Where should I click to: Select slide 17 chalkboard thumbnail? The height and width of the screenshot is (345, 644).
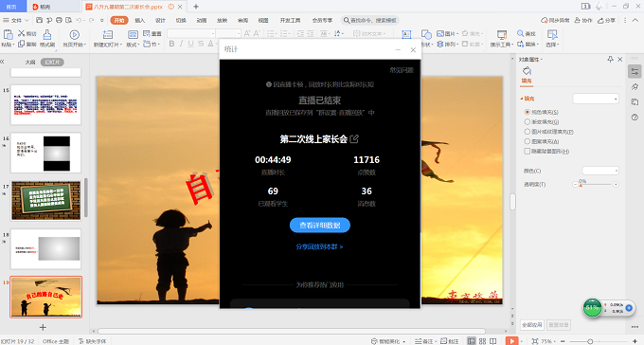46,200
